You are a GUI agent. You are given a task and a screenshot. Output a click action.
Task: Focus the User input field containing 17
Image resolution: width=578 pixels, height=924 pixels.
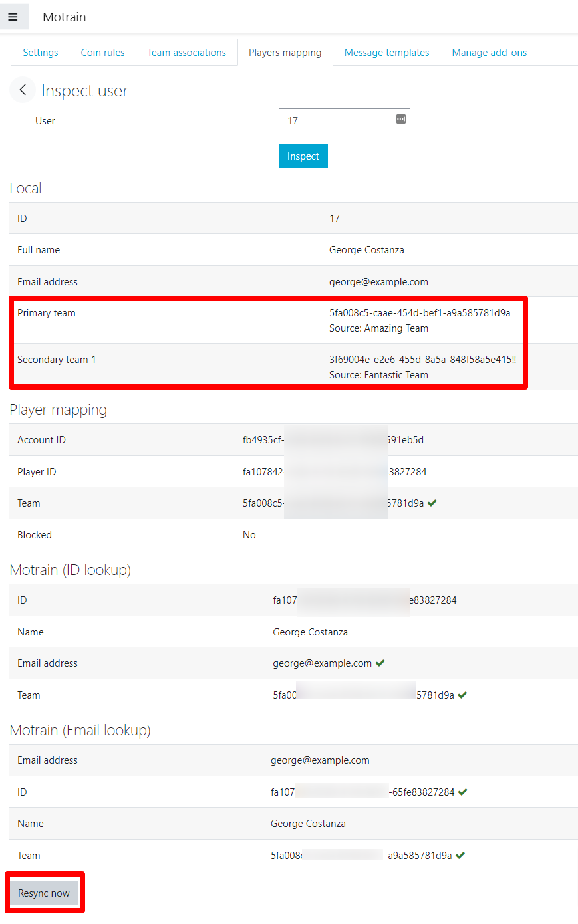click(x=345, y=120)
